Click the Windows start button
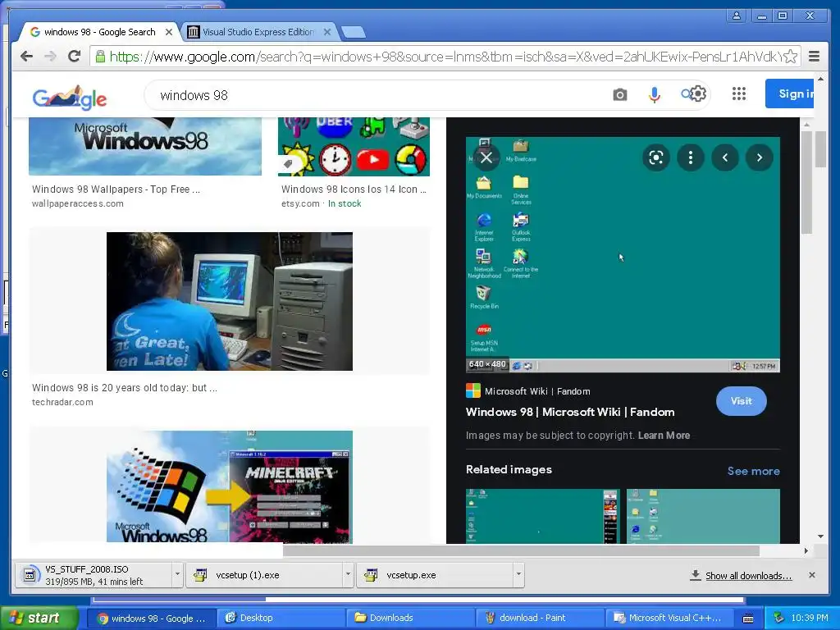The height and width of the screenshot is (630, 840). tap(39, 619)
